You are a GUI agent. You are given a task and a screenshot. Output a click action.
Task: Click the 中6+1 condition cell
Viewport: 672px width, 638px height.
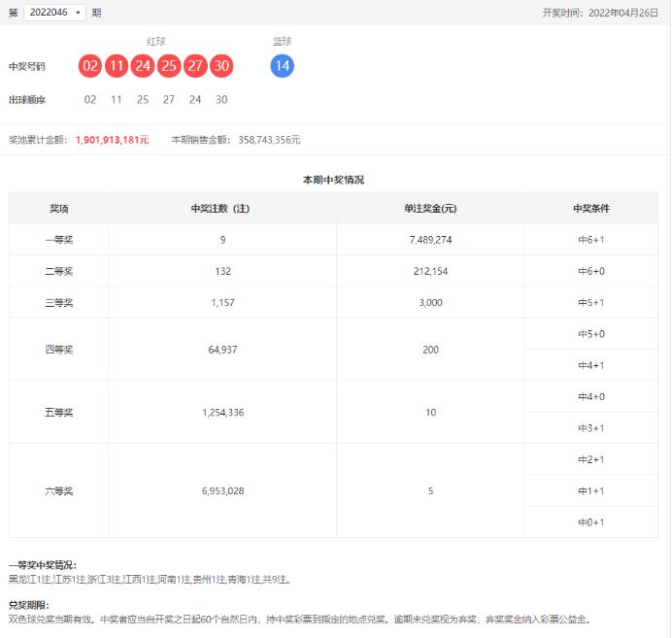pos(591,240)
